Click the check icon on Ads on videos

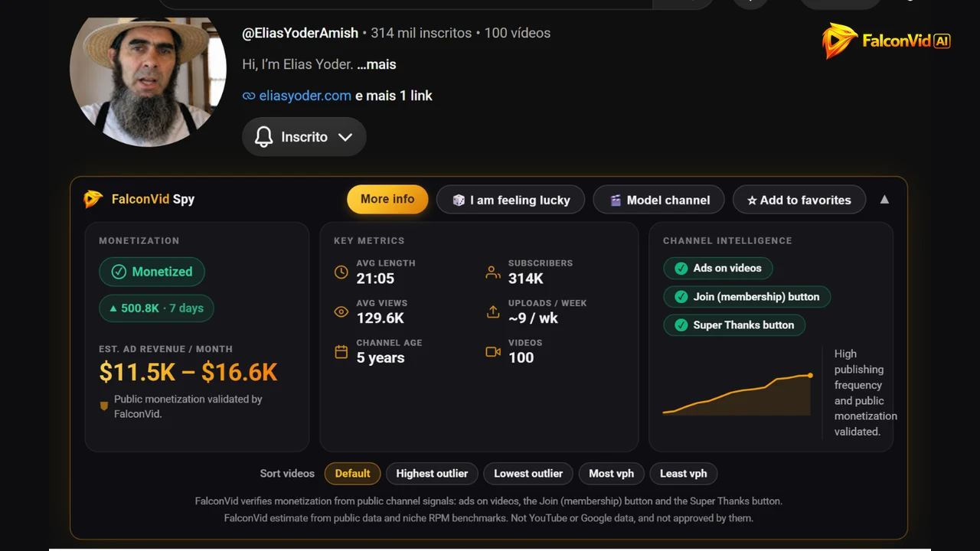pos(681,268)
